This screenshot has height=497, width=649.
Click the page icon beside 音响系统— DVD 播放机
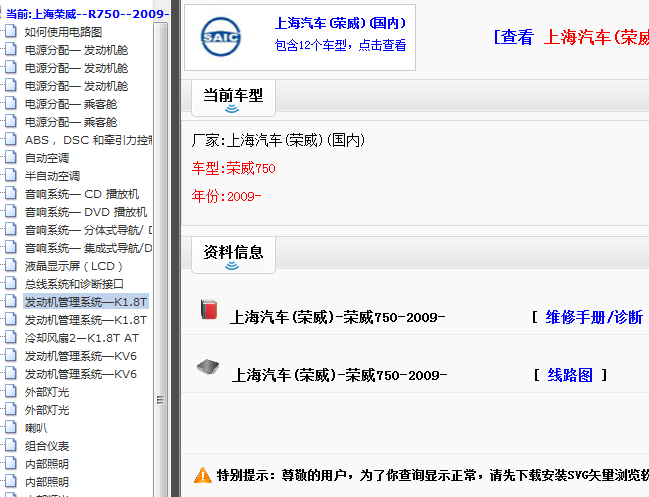pos(11,212)
